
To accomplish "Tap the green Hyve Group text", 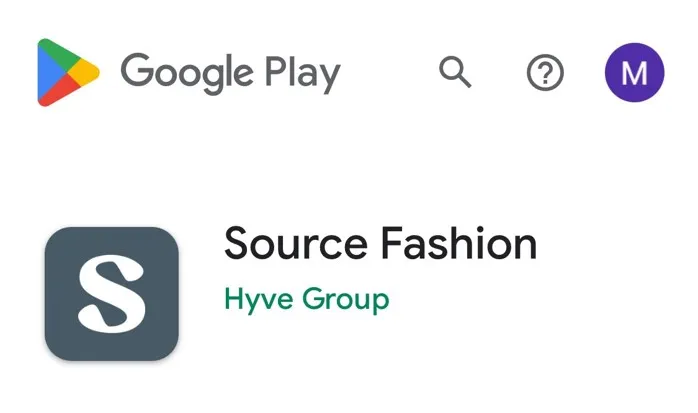I will tap(306, 298).
